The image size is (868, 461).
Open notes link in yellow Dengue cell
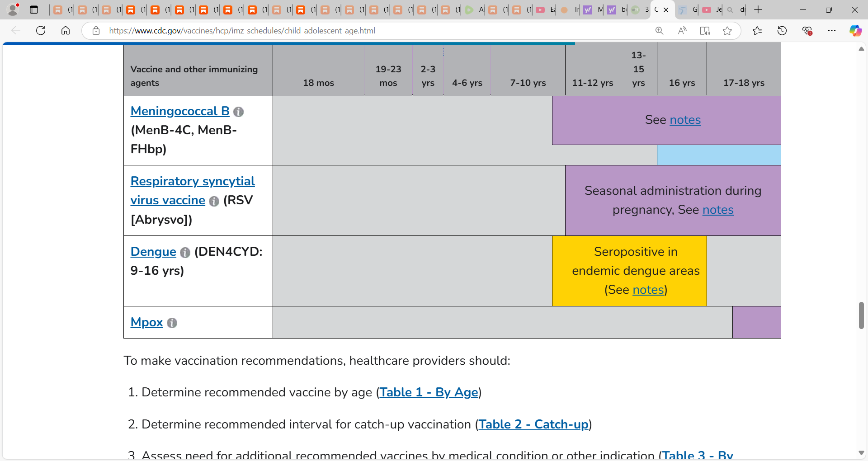pos(648,290)
